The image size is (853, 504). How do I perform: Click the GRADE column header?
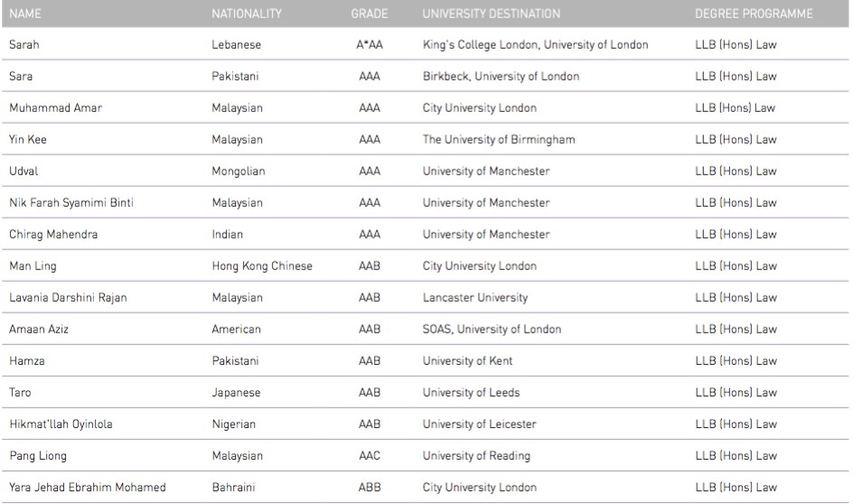(370, 14)
